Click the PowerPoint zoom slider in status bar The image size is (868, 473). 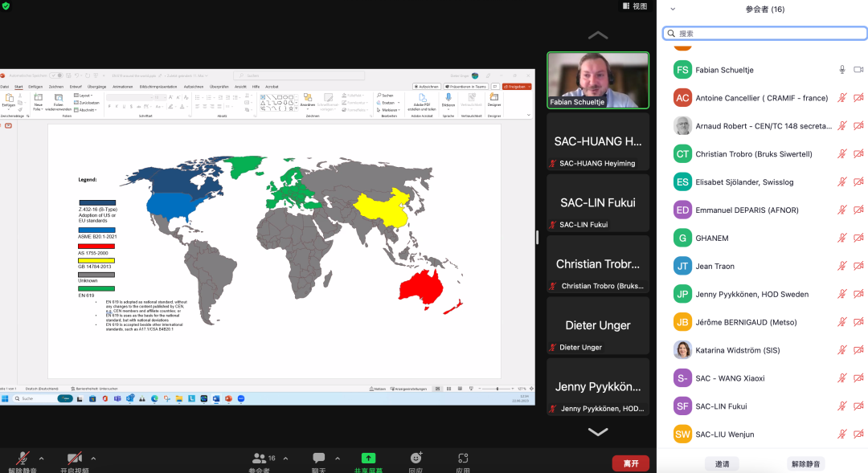[498, 389]
